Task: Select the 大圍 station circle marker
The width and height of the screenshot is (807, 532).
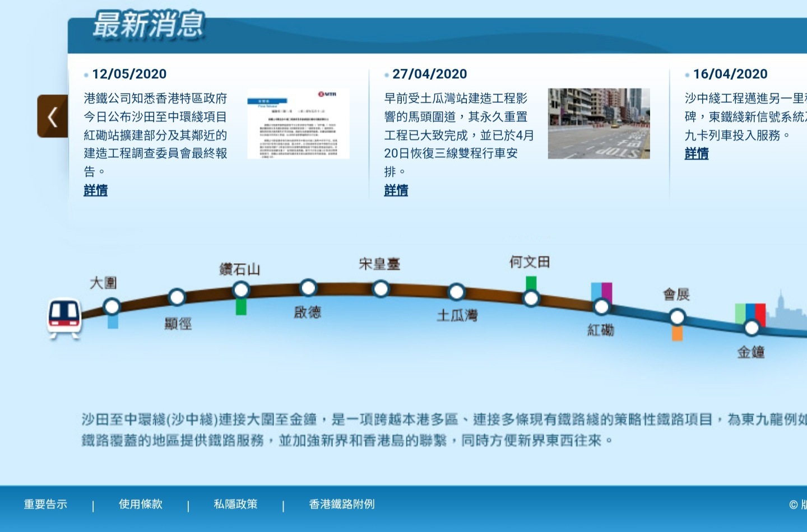Action: click(x=112, y=306)
